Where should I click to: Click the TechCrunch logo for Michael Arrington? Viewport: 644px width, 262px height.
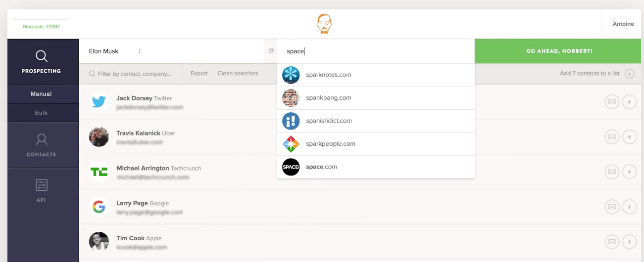99,172
